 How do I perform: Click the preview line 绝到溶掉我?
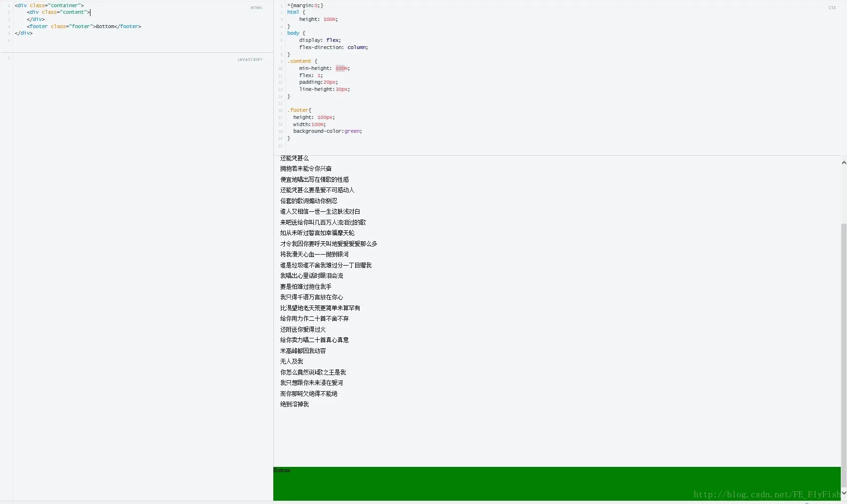[x=294, y=404]
